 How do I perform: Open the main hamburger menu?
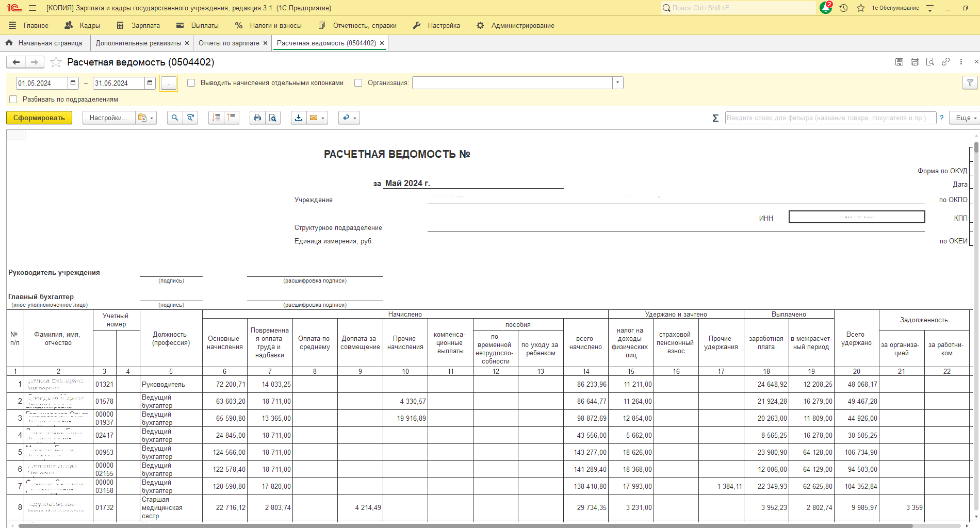pos(32,8)
